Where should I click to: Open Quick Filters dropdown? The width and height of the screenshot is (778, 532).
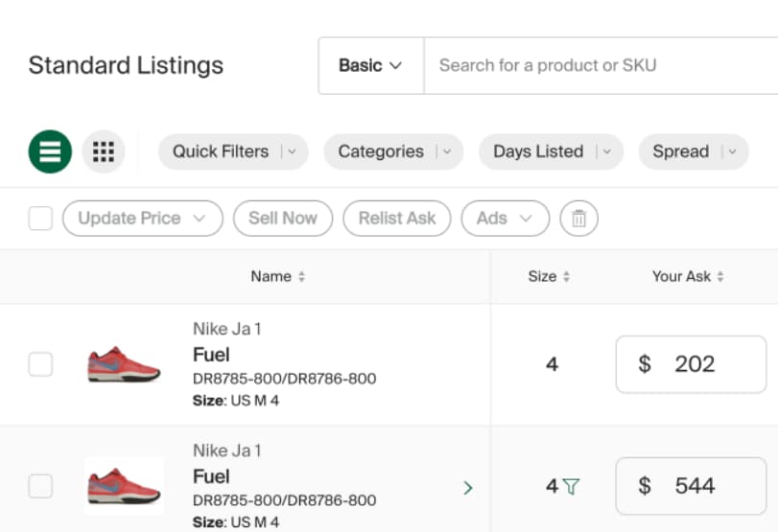(x=233, y=151)
